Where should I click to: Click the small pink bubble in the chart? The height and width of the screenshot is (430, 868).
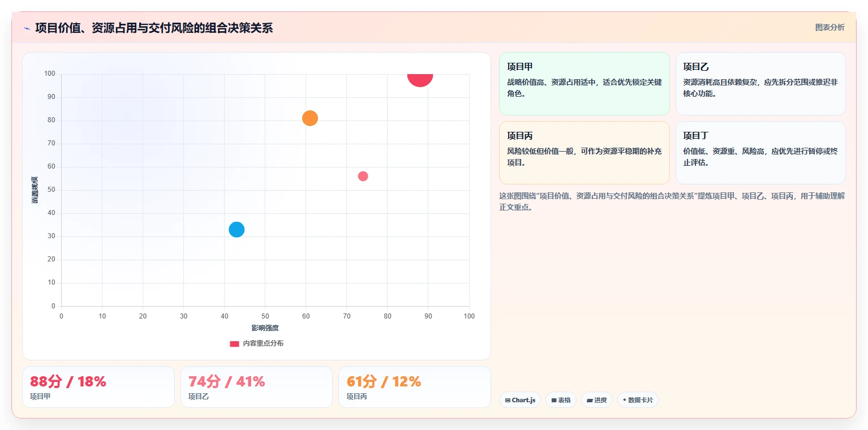coord(363,176)
